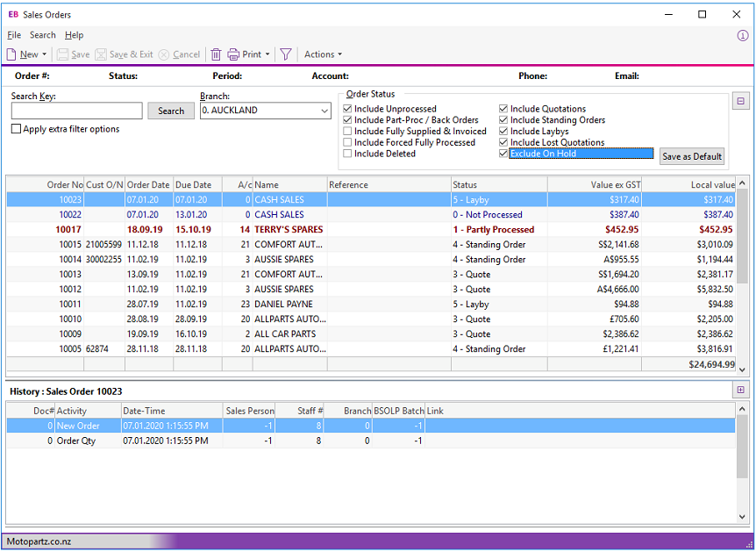Enable Include Fully Supplied & Invoiced
This screenshot has height=552, width=756.
[x=347, y=131]
